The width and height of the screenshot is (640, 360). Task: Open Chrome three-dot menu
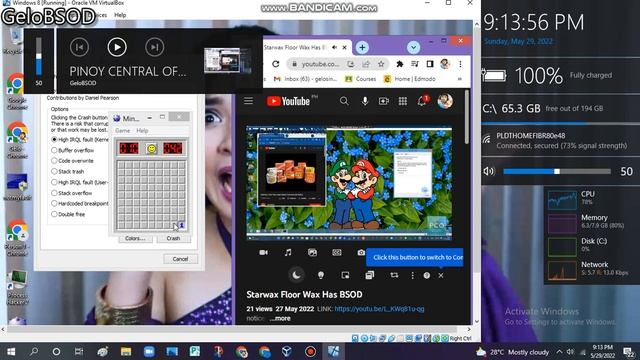point(460,64)
